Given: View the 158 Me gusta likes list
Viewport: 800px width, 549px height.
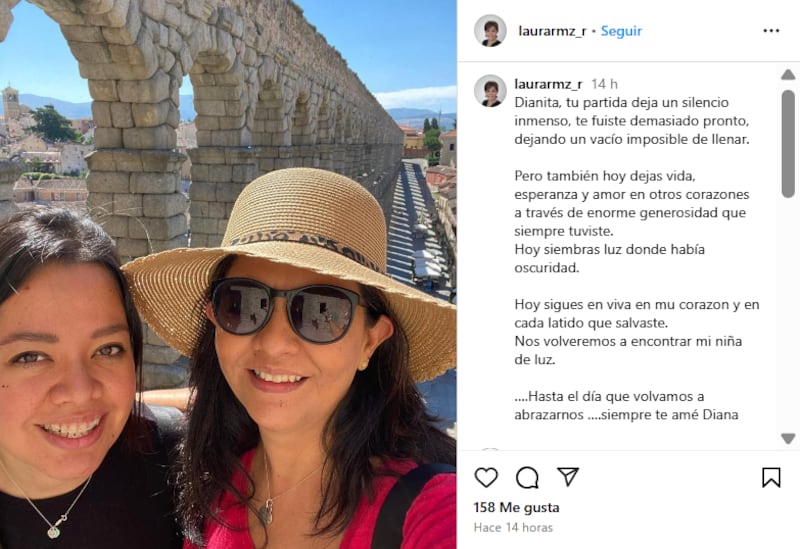Looking at the screenshot, I should 516,507.
